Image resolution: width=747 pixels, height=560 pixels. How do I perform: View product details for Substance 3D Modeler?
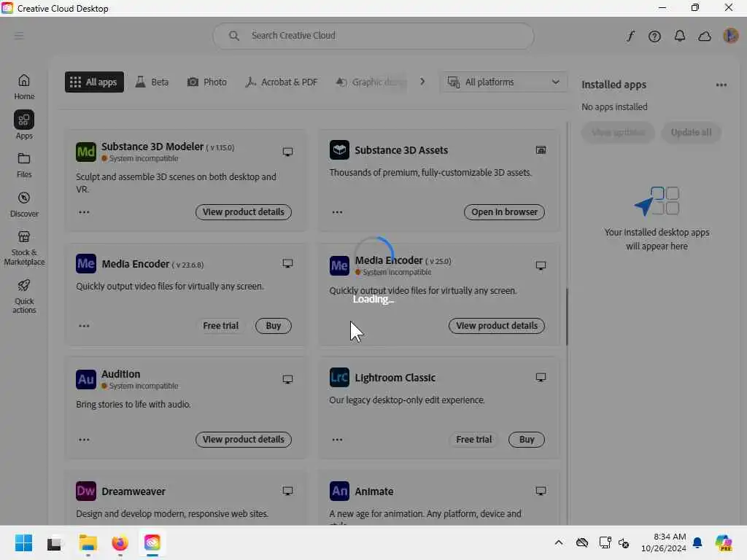point(244,212)
